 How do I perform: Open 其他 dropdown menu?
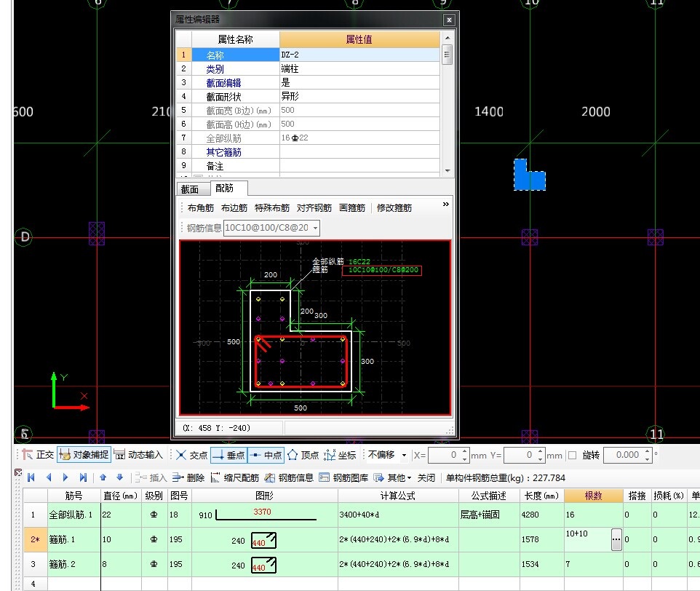click(392, 478)
